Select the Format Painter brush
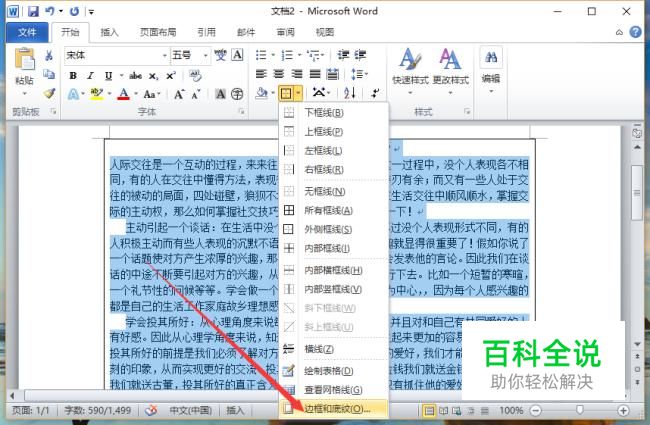The image size is (650, 425). coord(49,93)
